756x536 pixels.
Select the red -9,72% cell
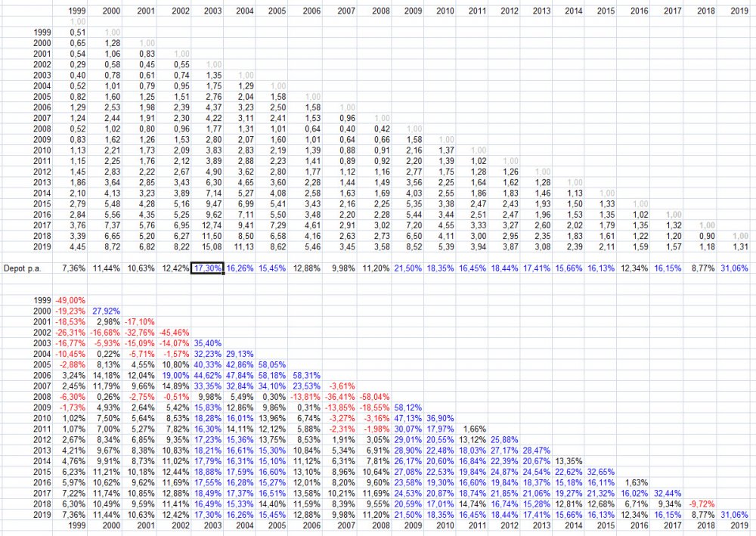702,504
